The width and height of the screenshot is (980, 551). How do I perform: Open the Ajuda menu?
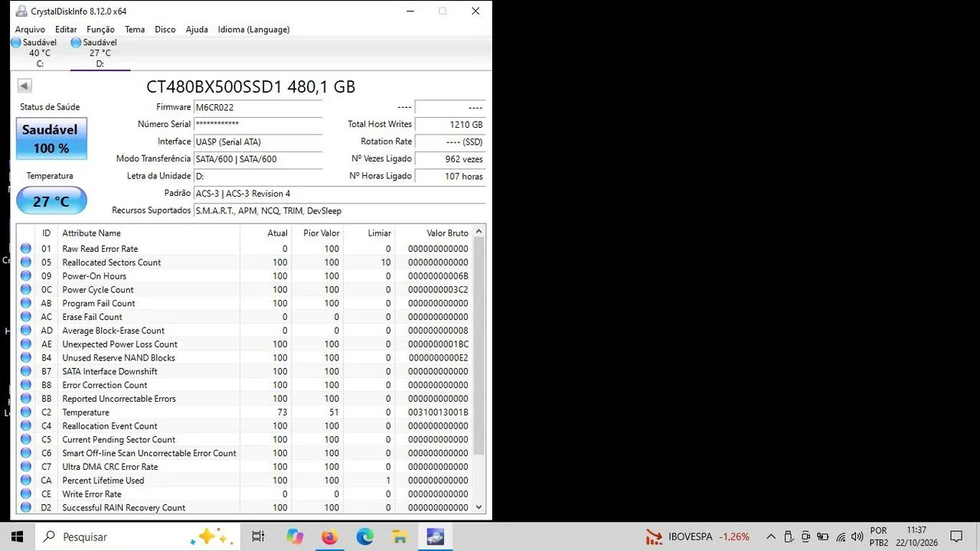coord(197,29)
